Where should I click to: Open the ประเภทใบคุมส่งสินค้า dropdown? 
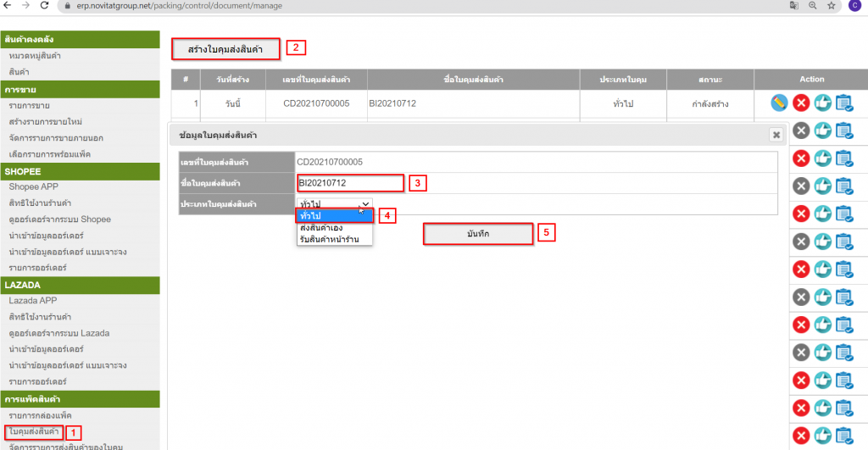coord(334,204)
